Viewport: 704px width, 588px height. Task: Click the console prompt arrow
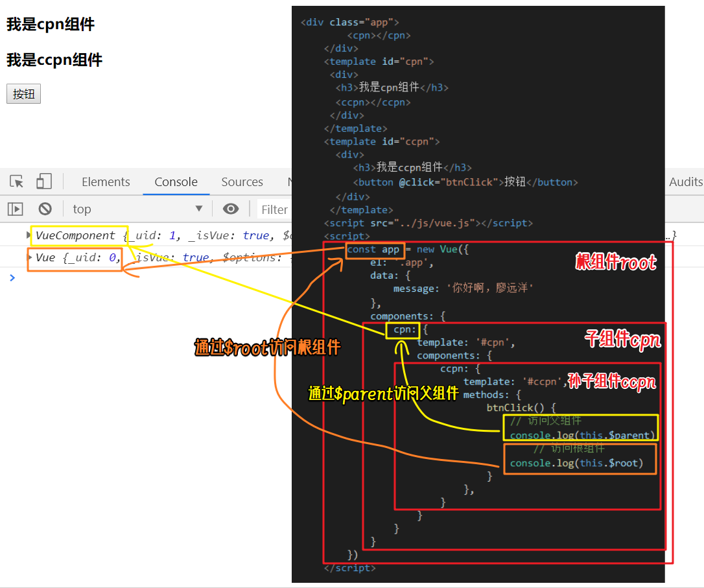[12, 278]
